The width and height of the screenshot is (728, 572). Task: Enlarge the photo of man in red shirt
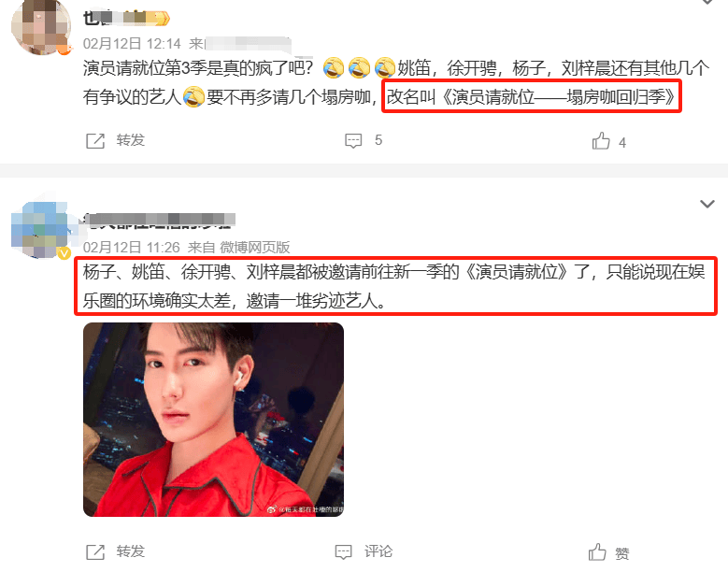click(214, 420)
